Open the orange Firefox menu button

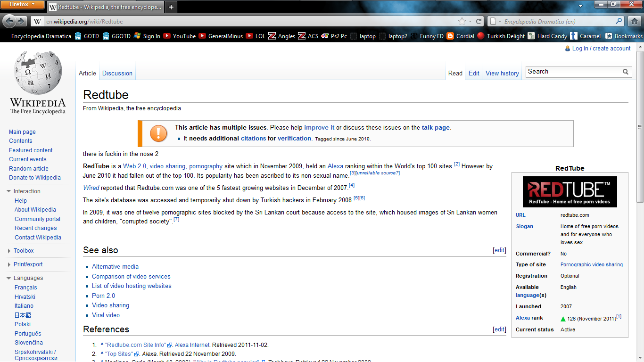tap(23, 5)
